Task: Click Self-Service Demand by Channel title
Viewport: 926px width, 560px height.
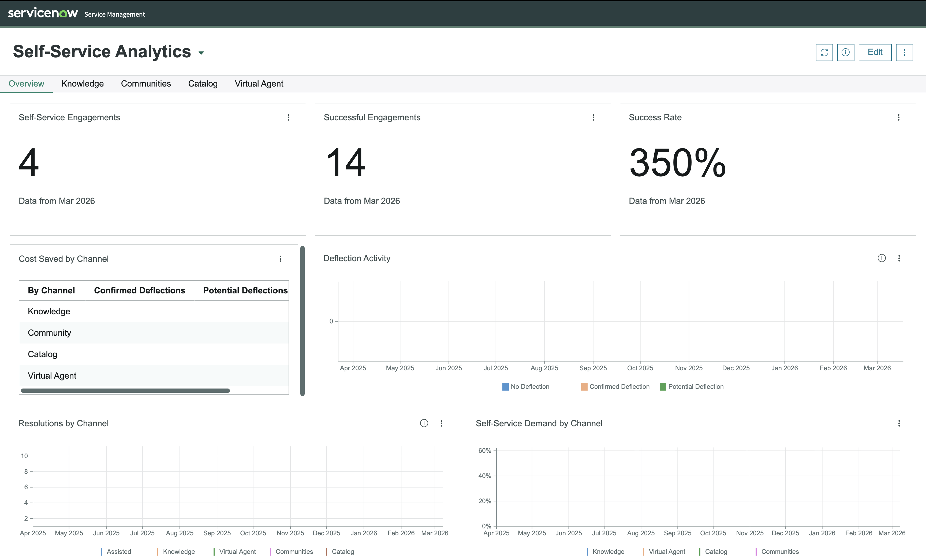Action: [539, 423]
